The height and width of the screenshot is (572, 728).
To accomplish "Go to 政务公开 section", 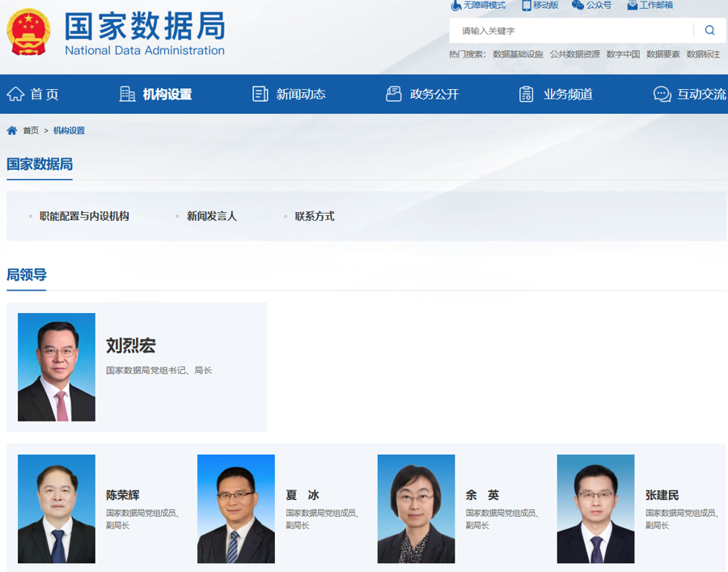I will 423,94.
